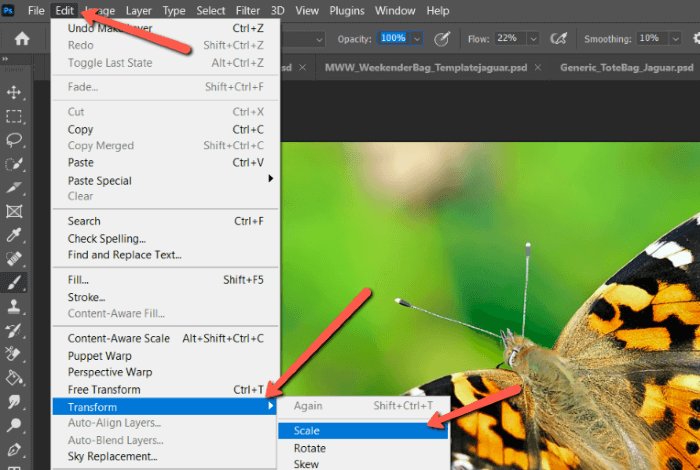Click Free Transform menu entry

(x=104, y=389)
